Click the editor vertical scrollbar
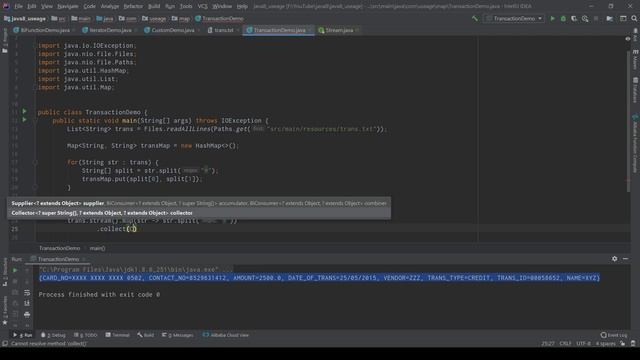Viewport: 640px width, 360px height. (x=628, y=122)
